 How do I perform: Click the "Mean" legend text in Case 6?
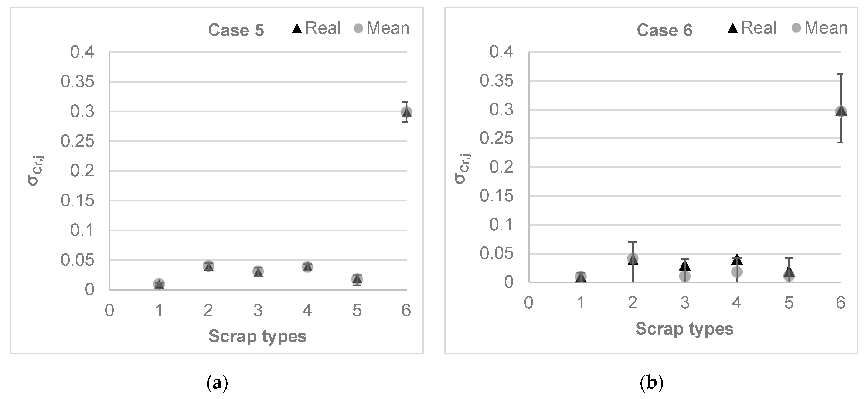click(x=826, y=28)
